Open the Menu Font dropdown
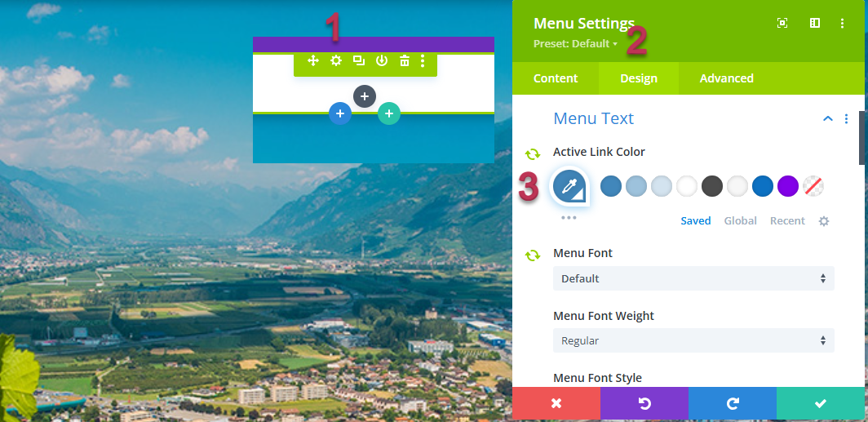Image resolution: width=868 pixels, height=422 pixels. point(693,278)
